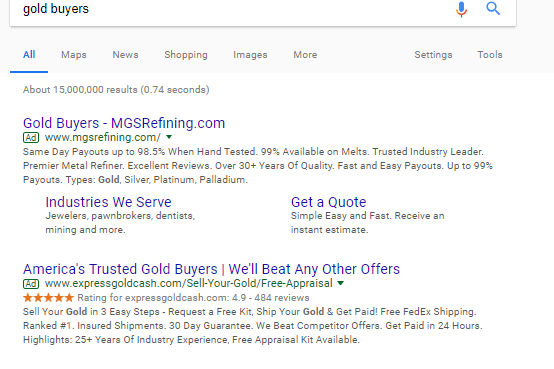Click the magnifying glass search button
Screen dimensions: 554x369
click(x=493, y=8)
